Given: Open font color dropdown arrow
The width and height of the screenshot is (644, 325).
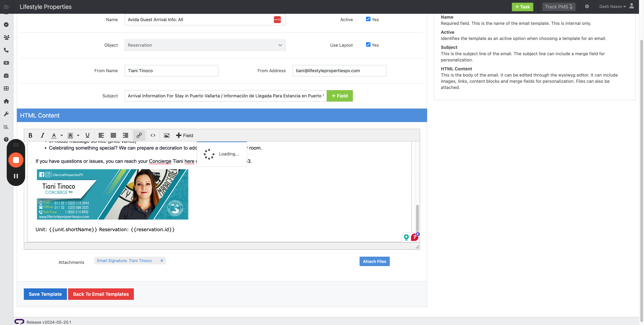Looking at the screenshot, I should coord(62,135).
